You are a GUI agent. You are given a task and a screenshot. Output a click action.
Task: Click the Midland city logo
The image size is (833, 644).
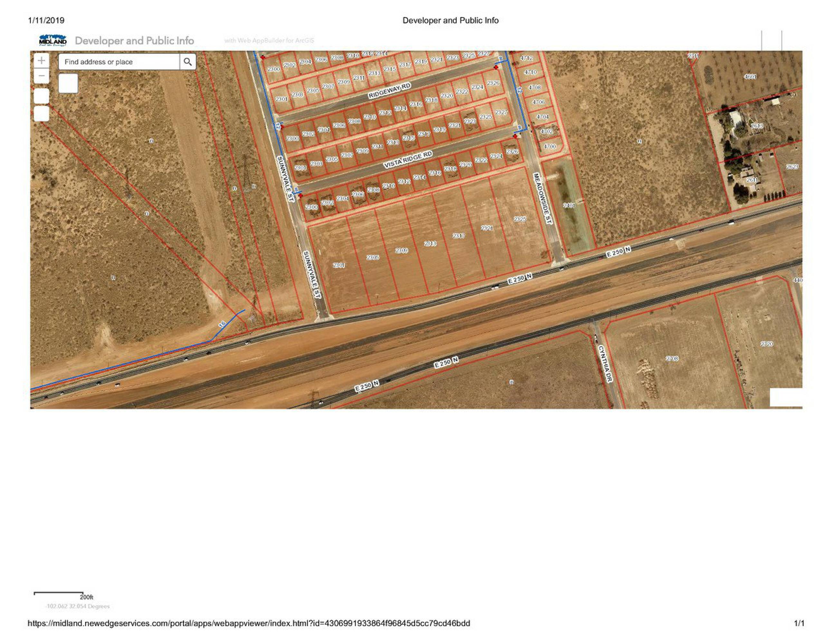(x=52, y=41)
